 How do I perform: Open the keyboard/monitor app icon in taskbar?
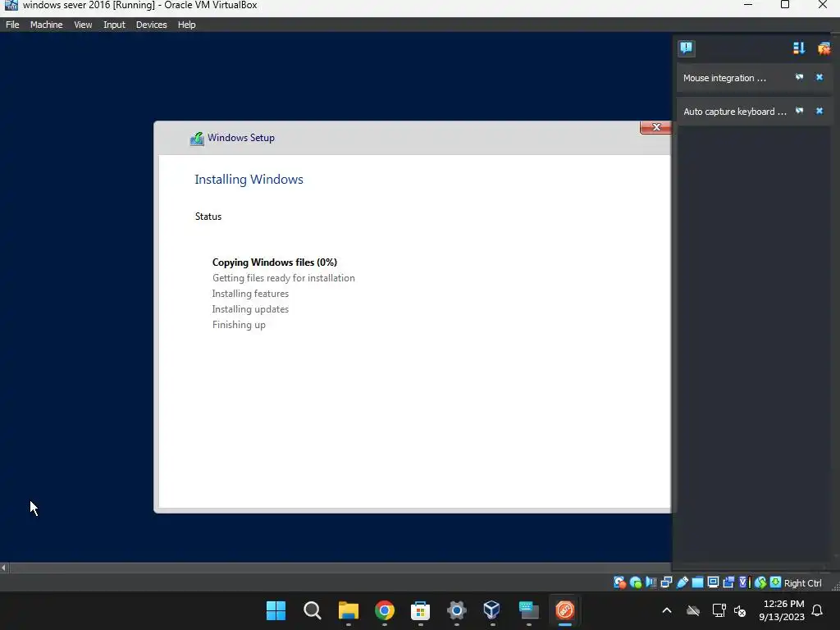point(529,610)
